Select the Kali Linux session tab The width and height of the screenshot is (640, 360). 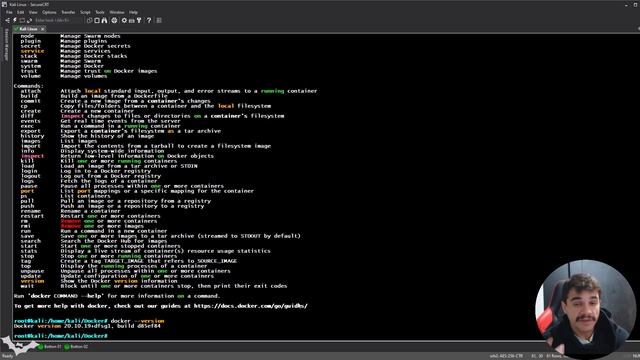tap(29, 29)
